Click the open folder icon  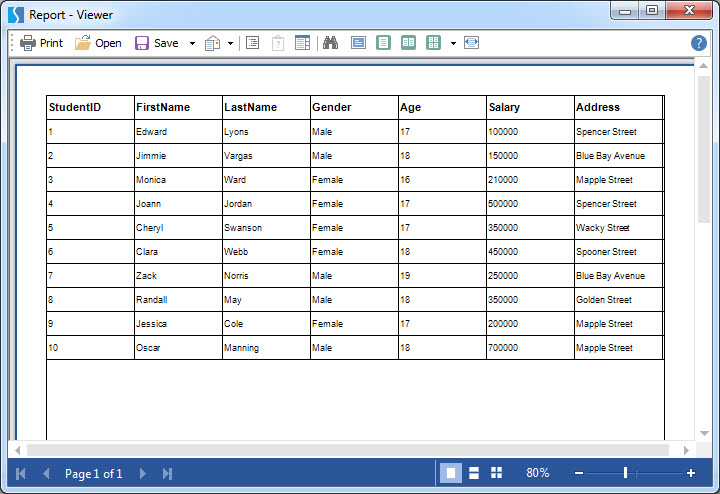click(83, 43)
